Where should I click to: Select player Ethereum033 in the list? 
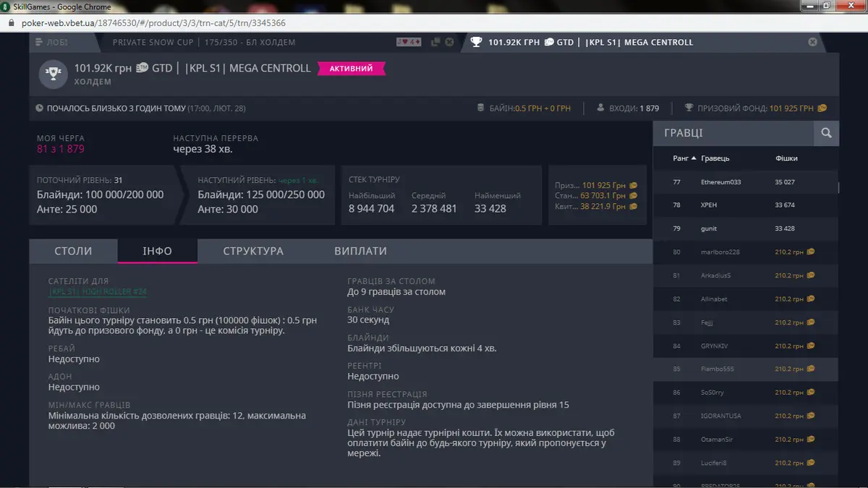(720, 182)
